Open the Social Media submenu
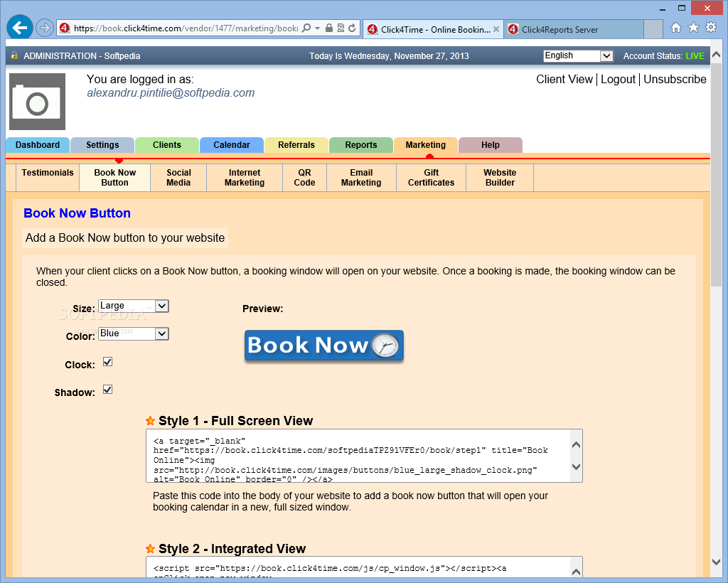Viewport: 728px width, 583px height. (178, 177)
